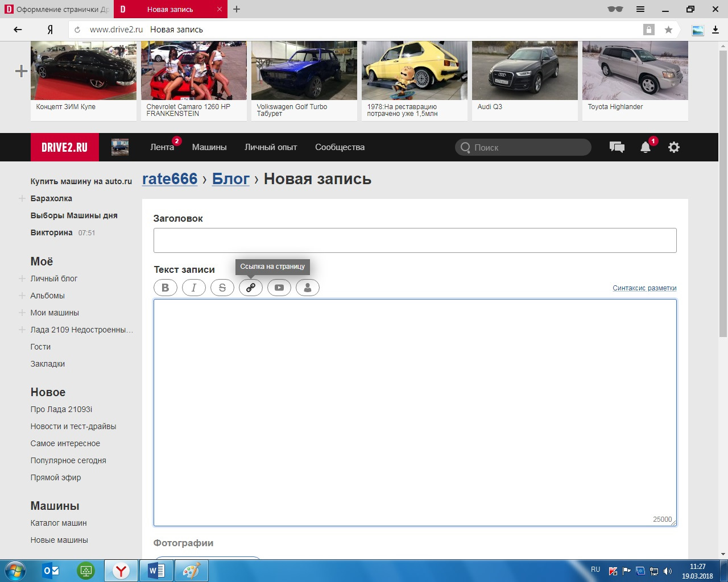Focus the Заголовок title input field
This screenshot has width=728, height=582.
pyautogui.click(x=415, y=240)
